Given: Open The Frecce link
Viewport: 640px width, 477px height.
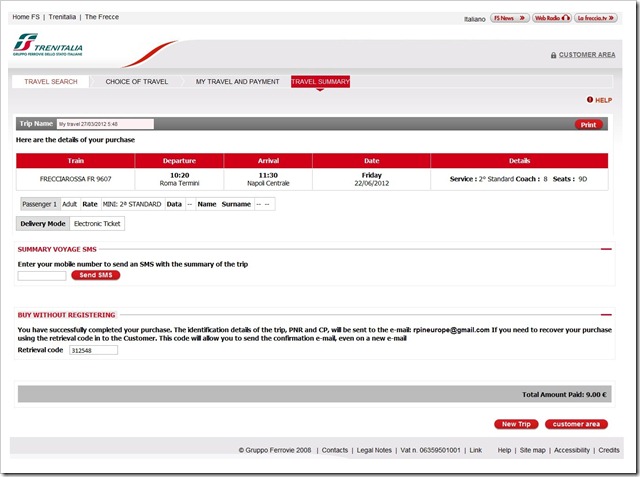Looking at the screenshot, I should click(102, 17).
